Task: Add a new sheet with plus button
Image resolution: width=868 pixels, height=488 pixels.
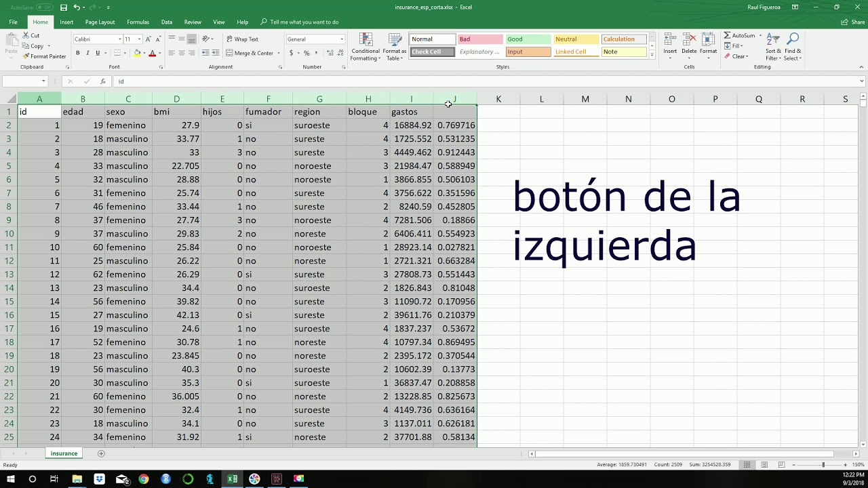Action: pos(101,453)
